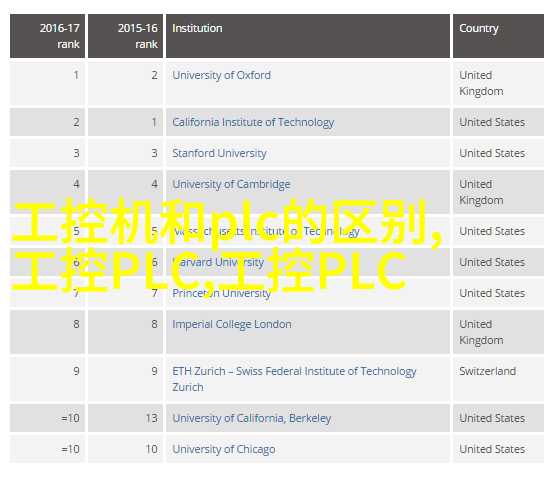Sort by the 2015-16 rank column header
This screenshot has height=480, width=560.
point(125,36)
